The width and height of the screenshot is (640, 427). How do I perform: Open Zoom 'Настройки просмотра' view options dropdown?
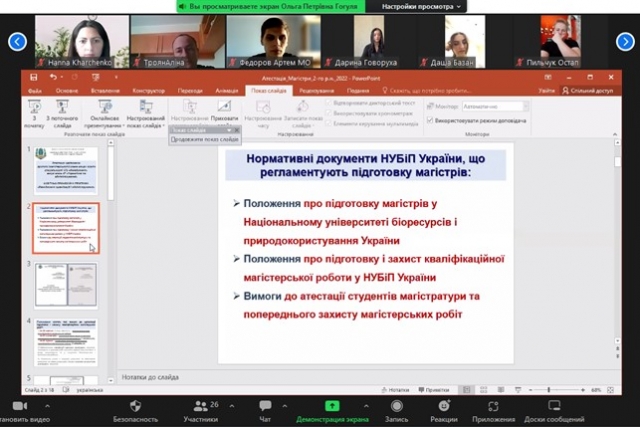point(421,7)
